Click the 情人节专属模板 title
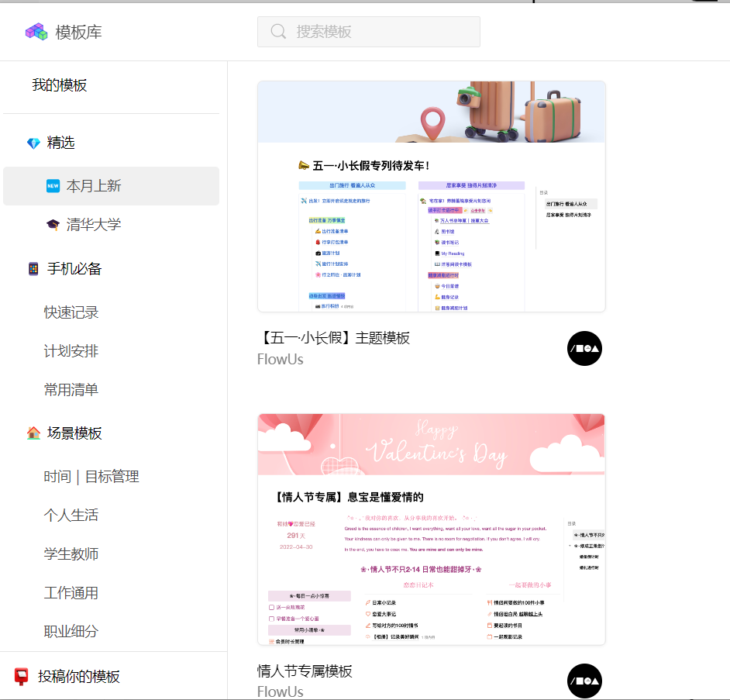 click(305, 671)
